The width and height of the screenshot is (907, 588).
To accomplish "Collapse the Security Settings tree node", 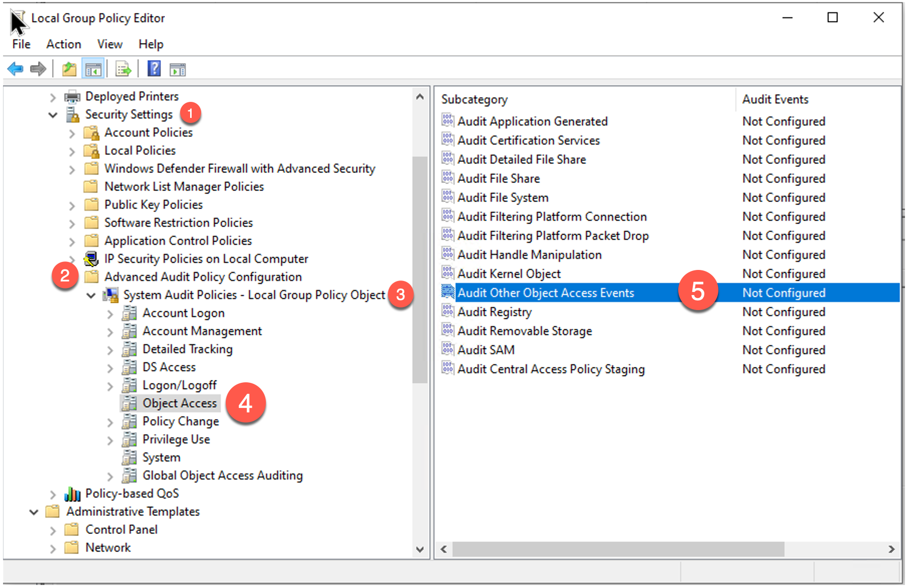I will tap(53, 115).
